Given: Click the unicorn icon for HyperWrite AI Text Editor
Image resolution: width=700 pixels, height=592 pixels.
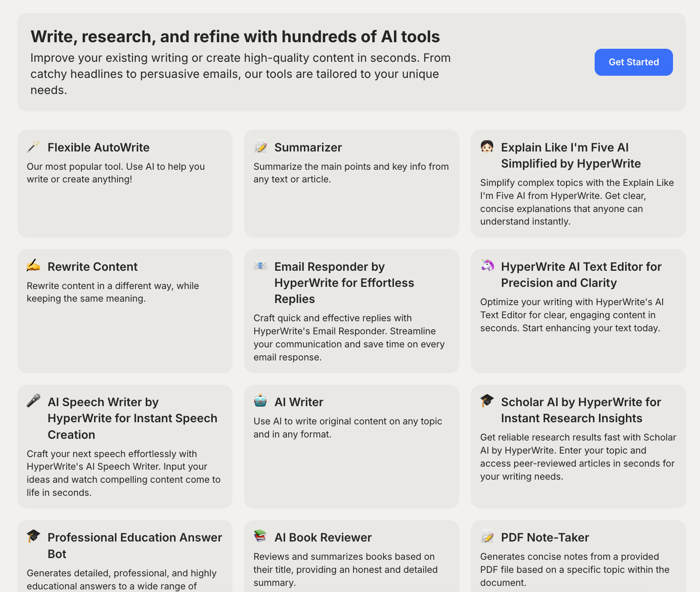Looking at the screenshot, I should tap(487, 266).
